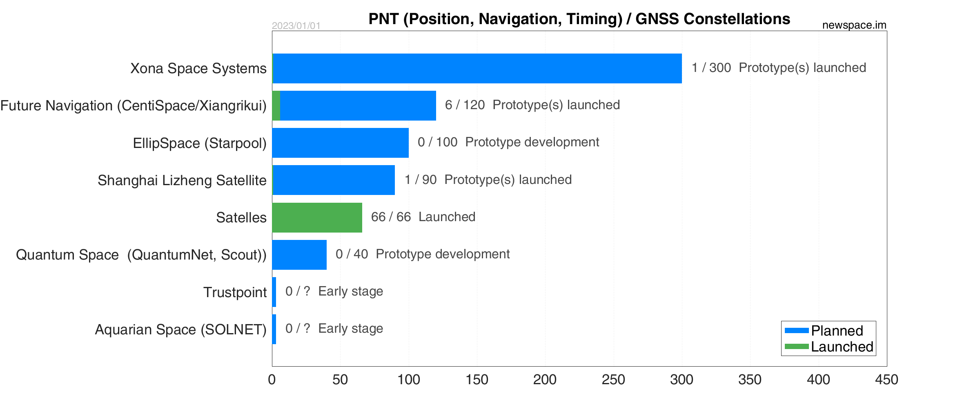This screenshot has height=412, width=980.
Task: Click the 450 tick on x-axis
Action: (x=886, y=379)
